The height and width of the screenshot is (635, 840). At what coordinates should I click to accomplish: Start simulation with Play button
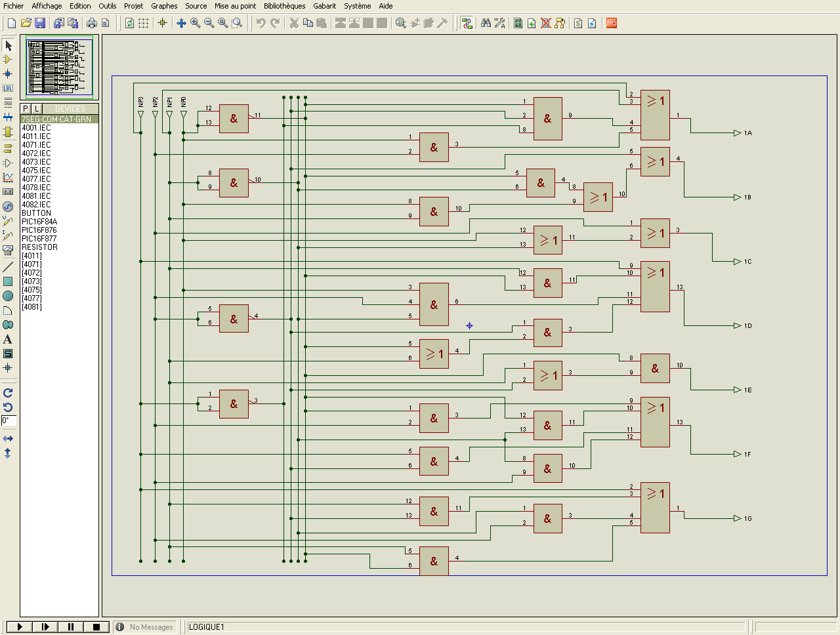pyautogui.click(x=20, y=627)
